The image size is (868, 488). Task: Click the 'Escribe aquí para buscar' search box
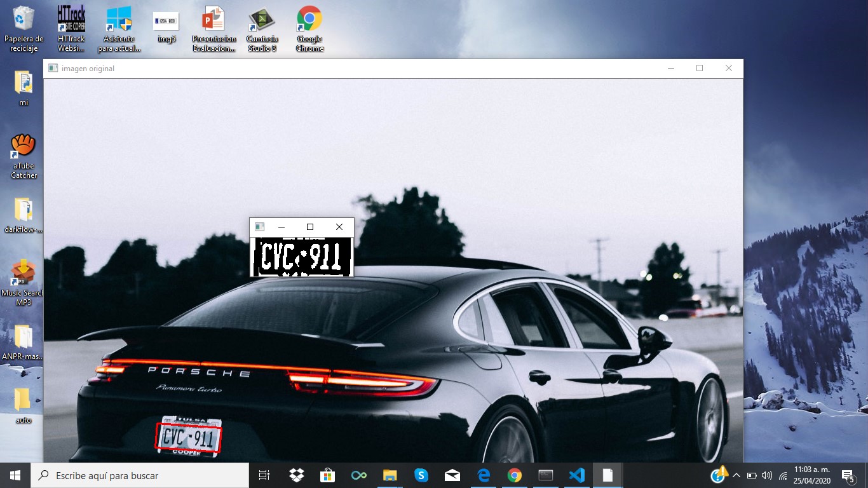pyautogui.click(x=140, y=475)
